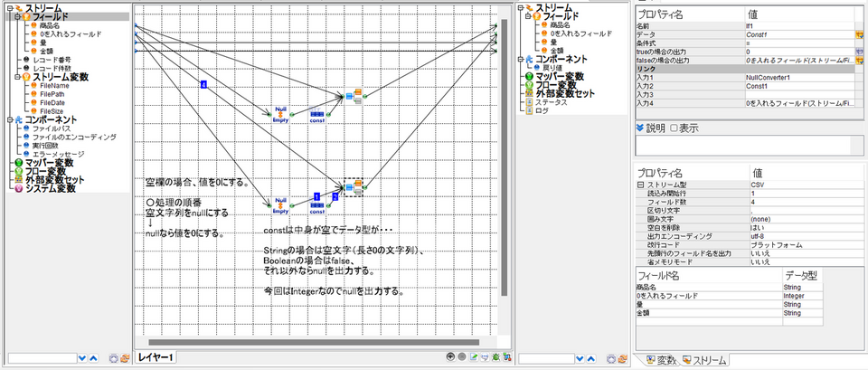Click the left panel search input field
This screenshot has width=868, height=370.
click(x=37, y=358)
